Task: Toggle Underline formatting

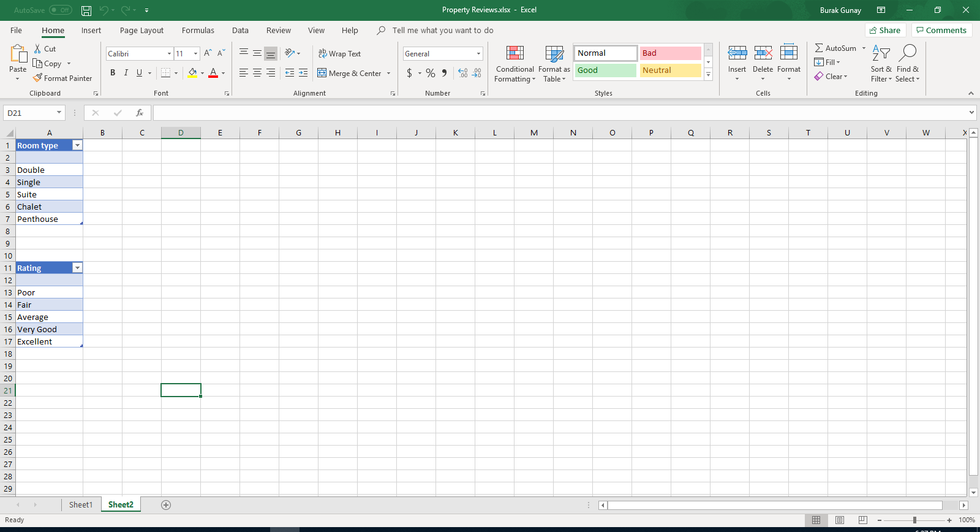Action: coord(140,73)
